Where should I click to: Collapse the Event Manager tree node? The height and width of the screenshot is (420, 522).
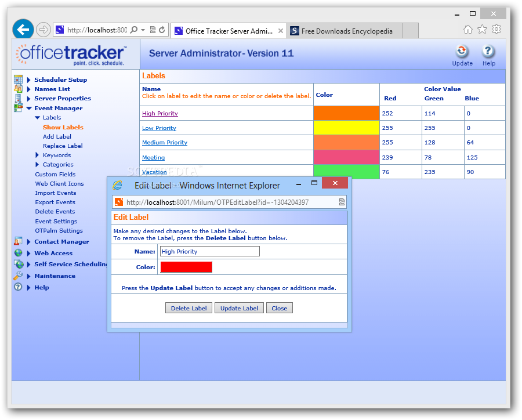point(29,108)
